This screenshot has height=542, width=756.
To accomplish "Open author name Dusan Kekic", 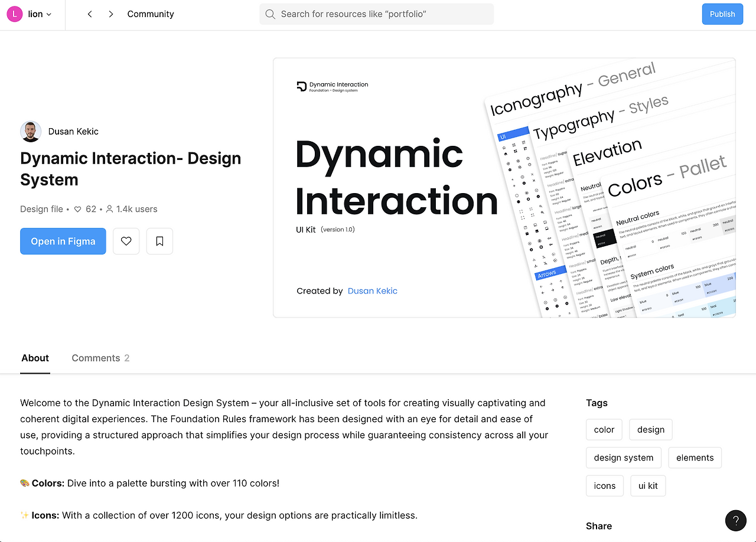I will click(73, 132).
